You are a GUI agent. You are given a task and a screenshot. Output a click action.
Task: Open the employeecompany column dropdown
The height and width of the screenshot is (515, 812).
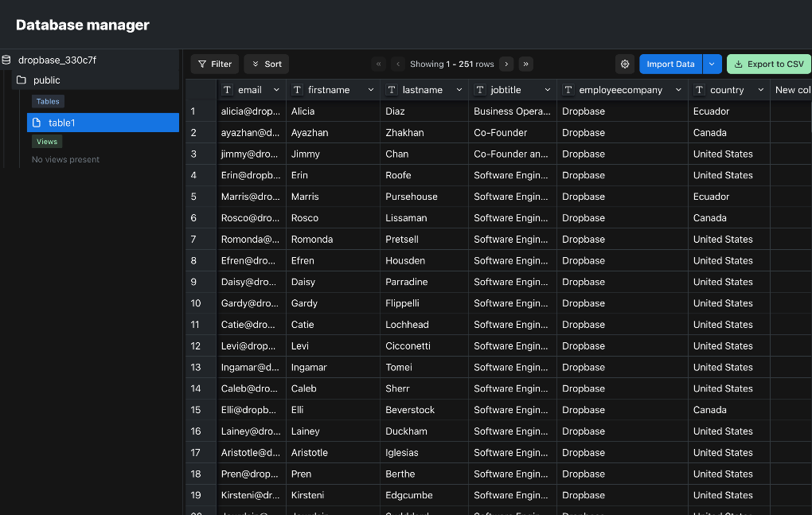(679, 90)
